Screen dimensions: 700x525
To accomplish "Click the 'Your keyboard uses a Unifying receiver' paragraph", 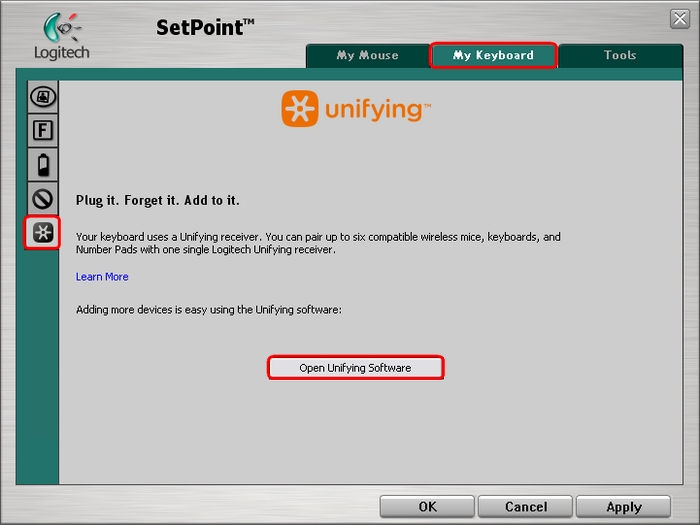I will (318, 243).
